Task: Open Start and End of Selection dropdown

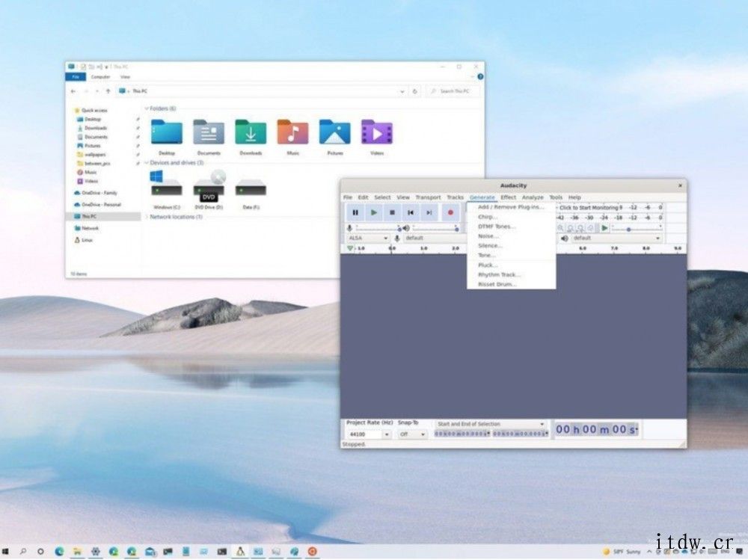Action: pos(490,424)
